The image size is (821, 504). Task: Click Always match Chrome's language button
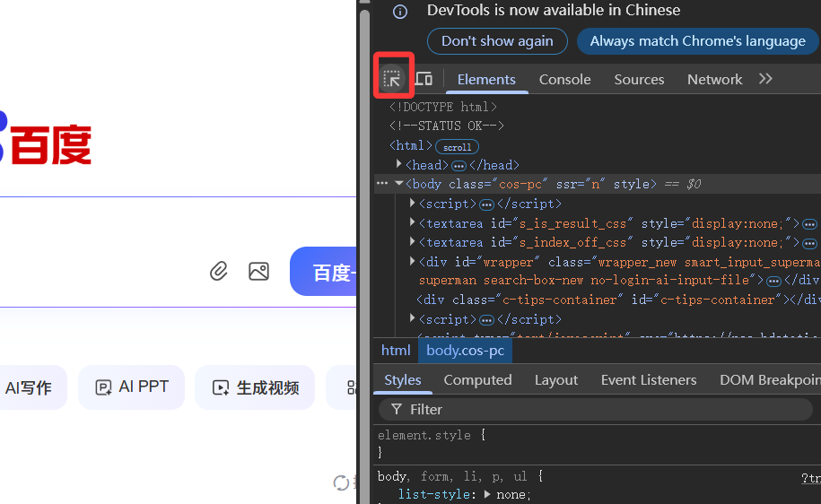[x=697, y=41]
